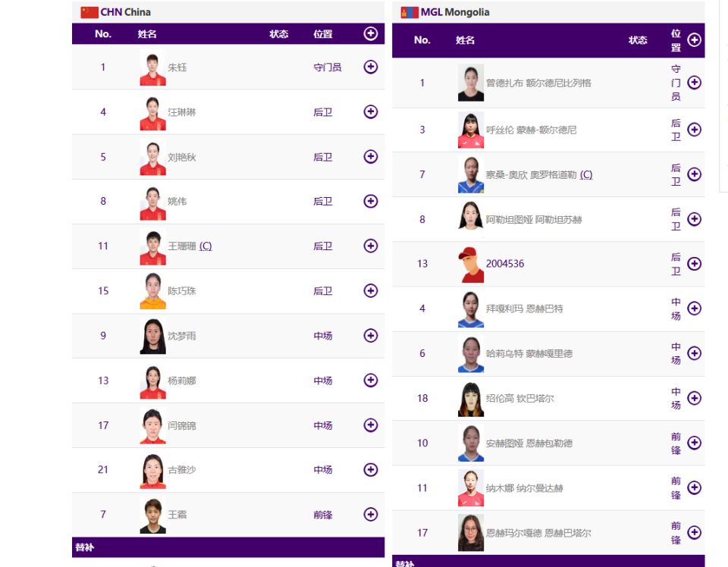728x567 pixels.
Task: Click the 姓名 column header in China table
Action: 146,34
